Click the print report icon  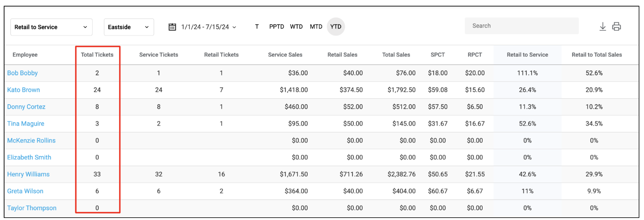tap(616, 27)
